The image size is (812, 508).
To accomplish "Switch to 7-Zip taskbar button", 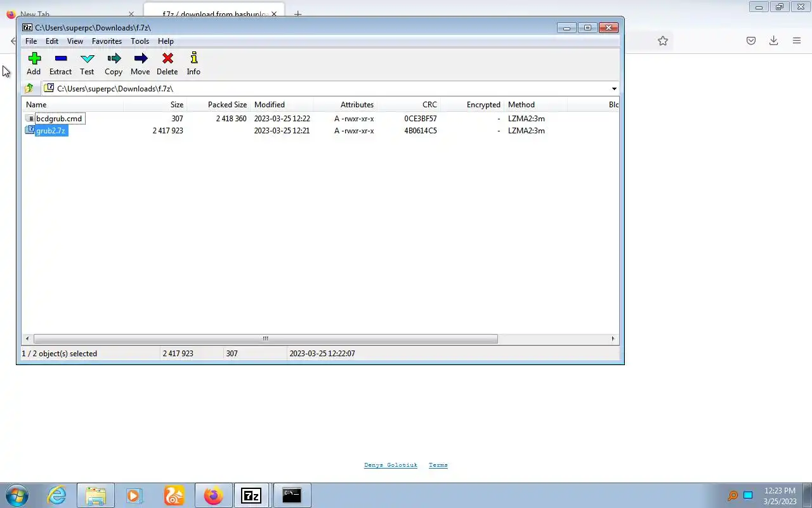I will tap(252, 495).
